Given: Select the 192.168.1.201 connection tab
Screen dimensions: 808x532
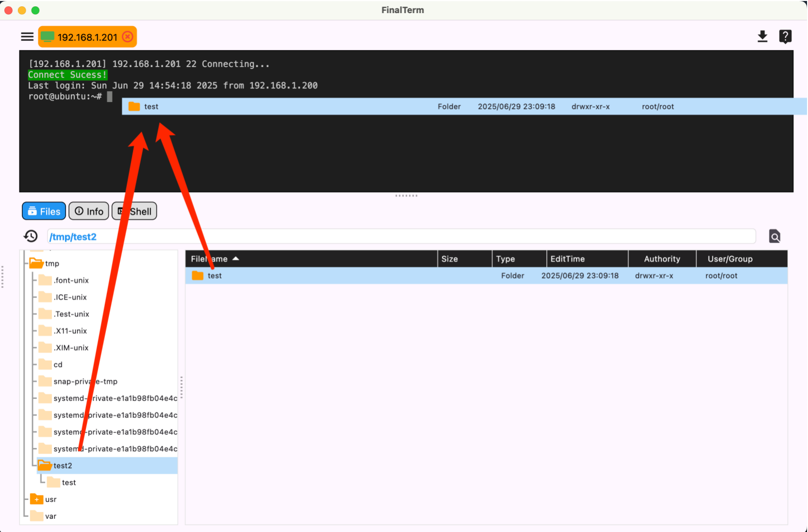Looking at the screenshot, I should (87, 37).
